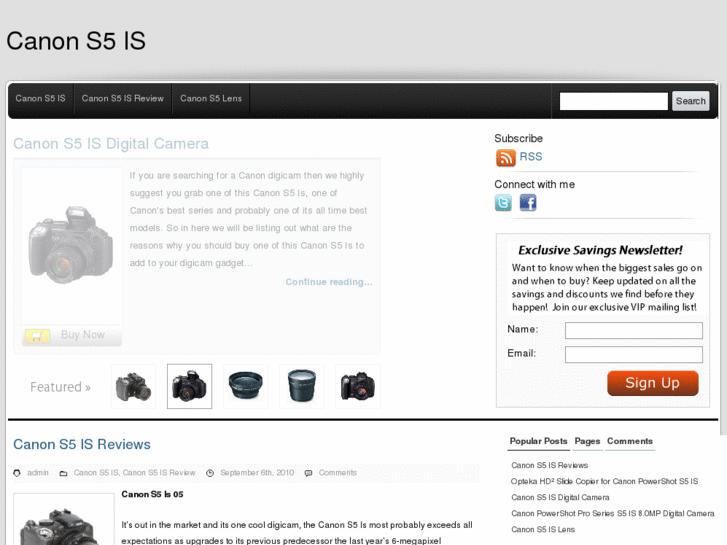Open the RSS text link

pos(531,157)
